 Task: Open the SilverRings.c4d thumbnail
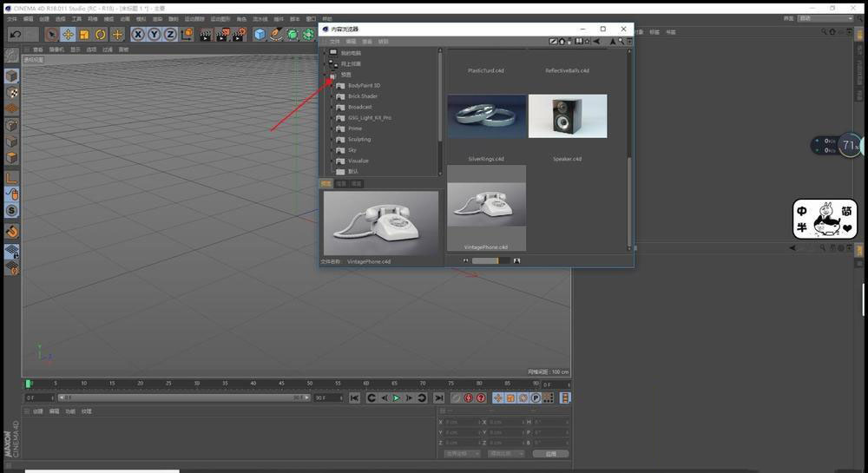click(x=487, y=116)
